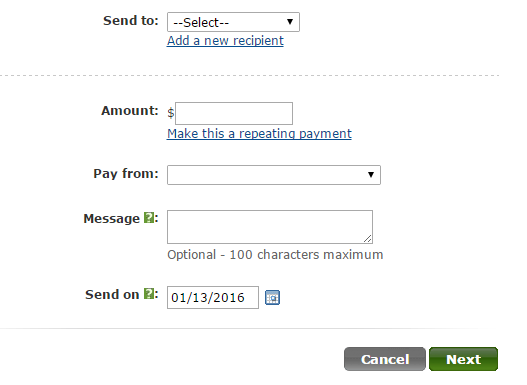Open the calendar date picker icon
Image resolution: width=527 pixels, height=385 pixels.
coord(272,297)
